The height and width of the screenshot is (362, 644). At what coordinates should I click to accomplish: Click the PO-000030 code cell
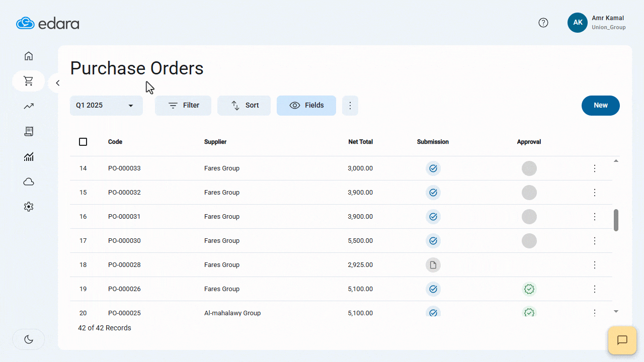[x=124, y=241]
